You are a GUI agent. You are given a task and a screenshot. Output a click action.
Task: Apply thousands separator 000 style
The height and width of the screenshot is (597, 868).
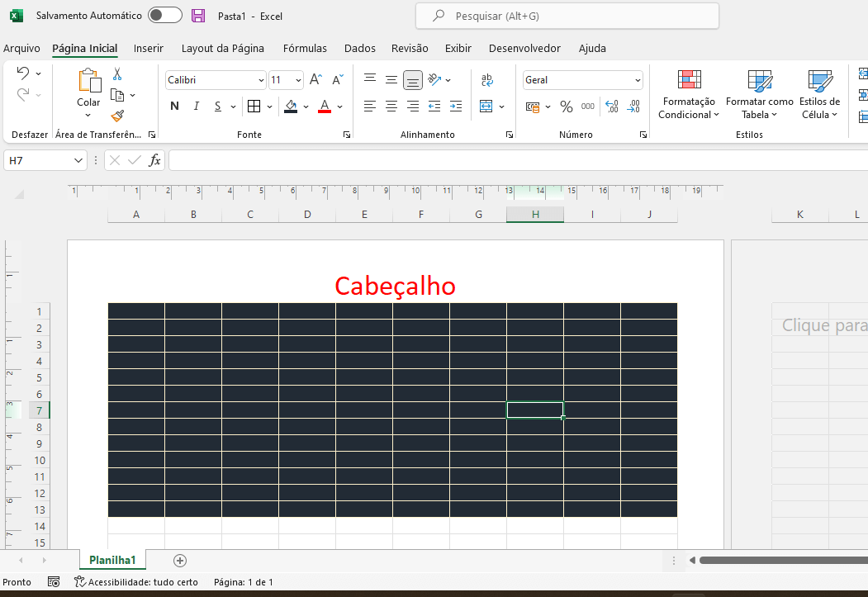(588, 107)
